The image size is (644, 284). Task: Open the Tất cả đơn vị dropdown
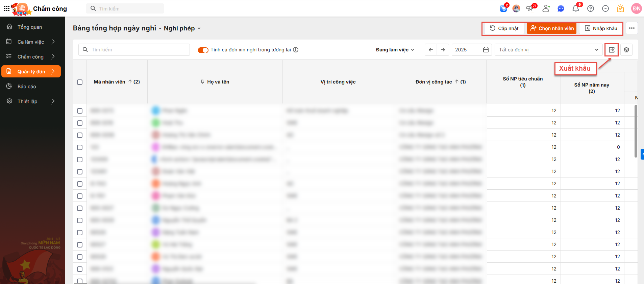[549, 50]
